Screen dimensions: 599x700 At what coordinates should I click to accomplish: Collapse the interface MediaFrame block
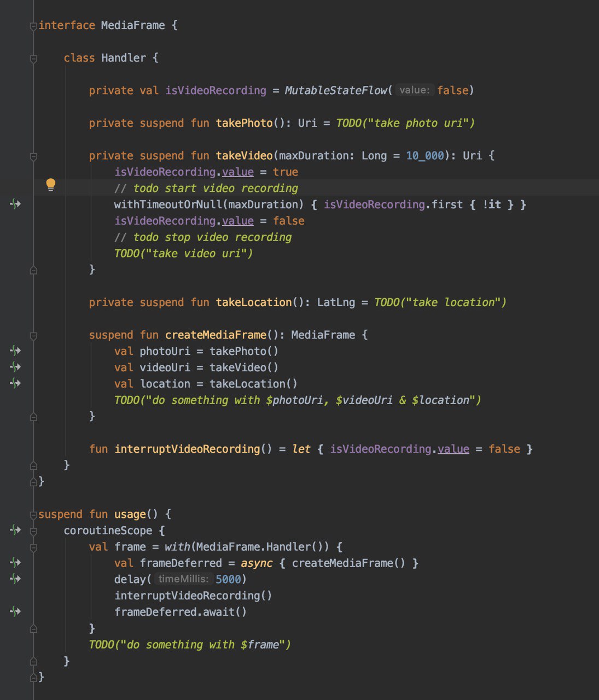(33, 26)
